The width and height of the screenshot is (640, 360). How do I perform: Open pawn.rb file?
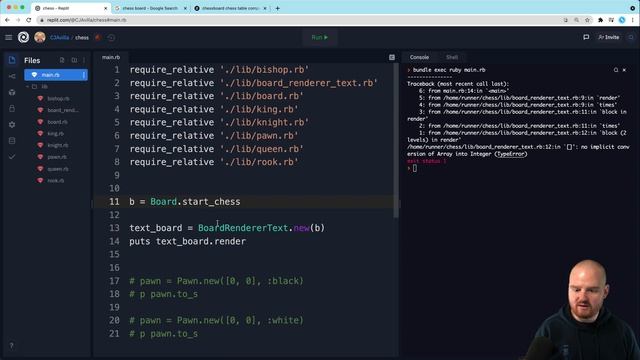(x=57, y=157)
